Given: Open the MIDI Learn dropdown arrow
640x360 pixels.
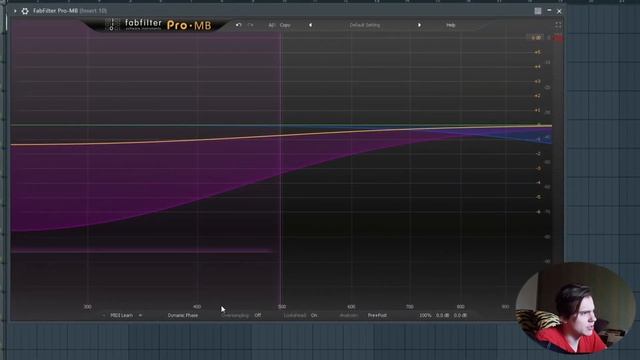Looking at the screenshot, I should (x=140, y=316).
